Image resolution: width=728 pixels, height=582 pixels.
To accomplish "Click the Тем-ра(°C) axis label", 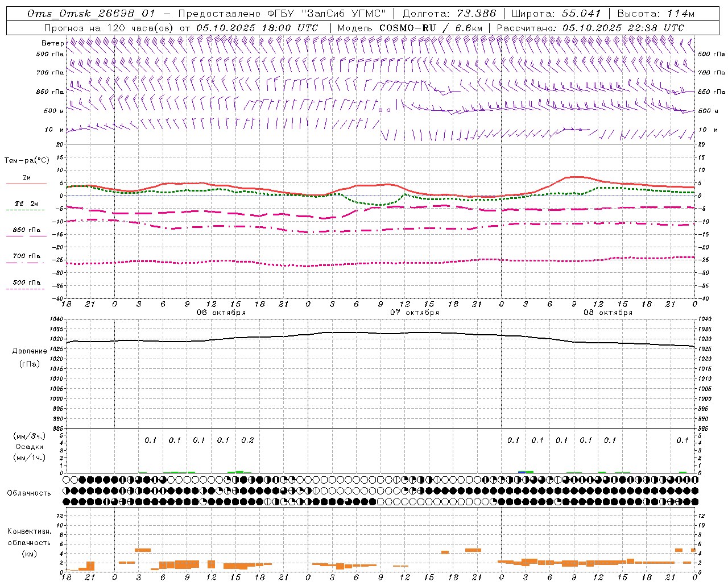I will coord(27,161).
